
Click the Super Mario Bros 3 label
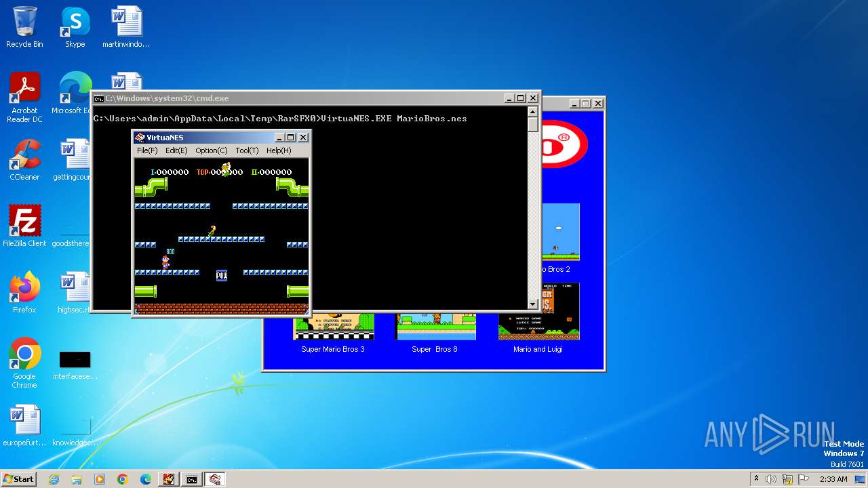[333, 349]
